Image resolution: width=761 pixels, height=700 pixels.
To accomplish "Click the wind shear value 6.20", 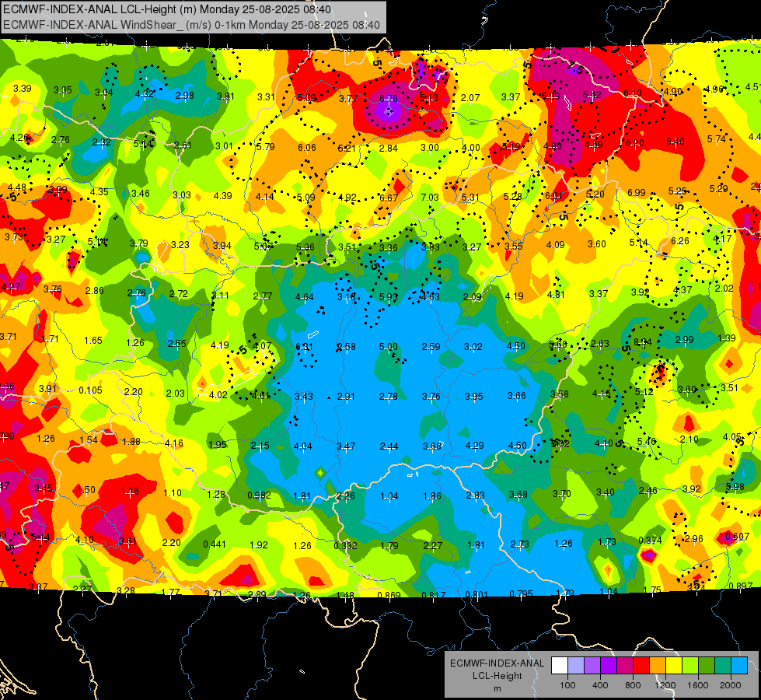I will point(635,143).
